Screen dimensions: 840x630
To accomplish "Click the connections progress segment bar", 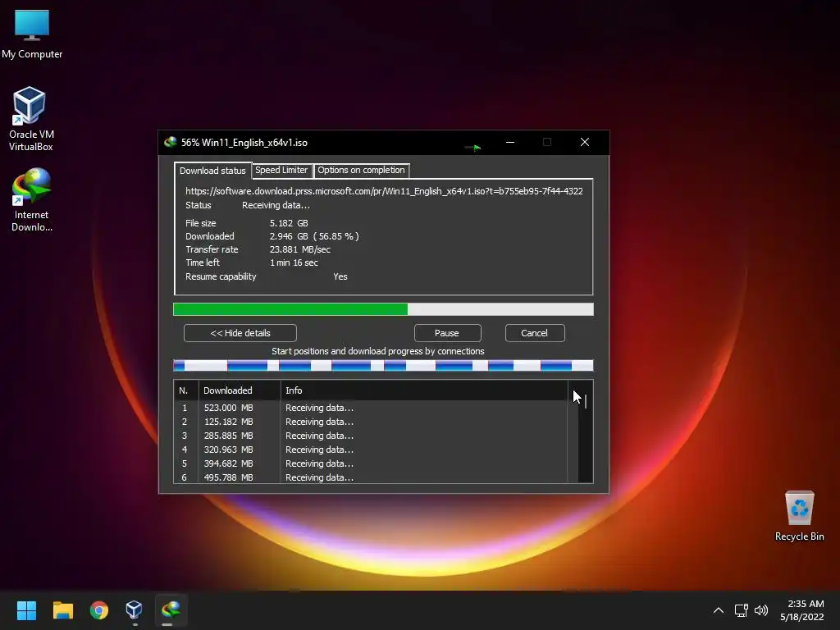I will coord(383,365).
